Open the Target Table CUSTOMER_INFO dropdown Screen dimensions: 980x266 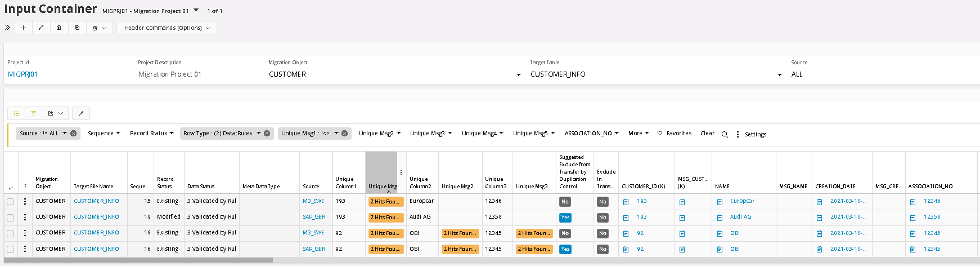tap(779, 74)
